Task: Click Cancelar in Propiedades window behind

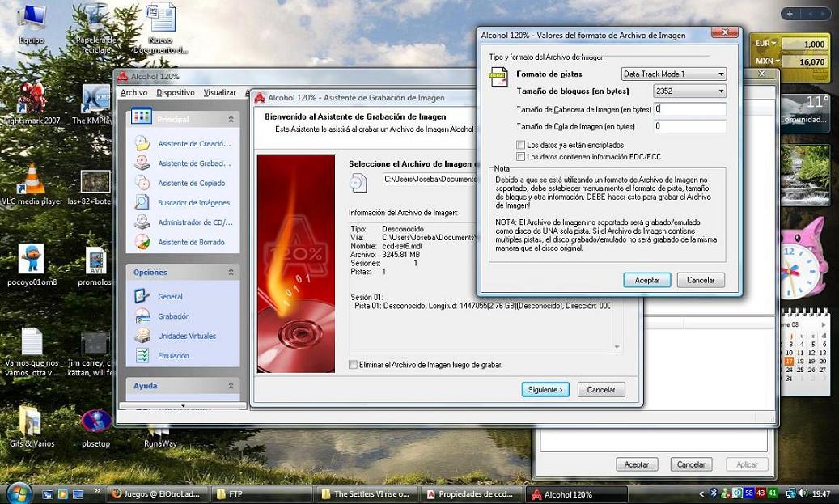Action: 691,464
